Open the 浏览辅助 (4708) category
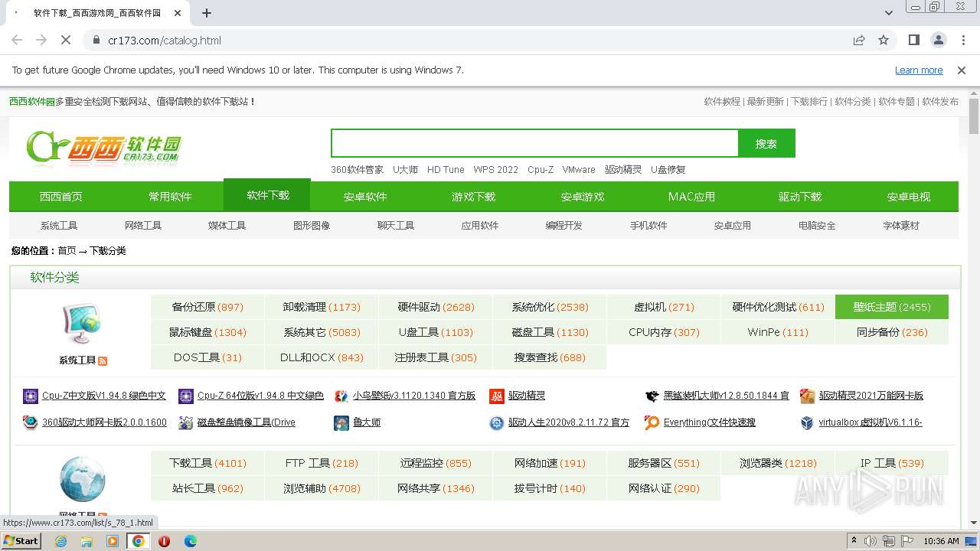Viewport: 980px width, 551px height. (322, 488)
